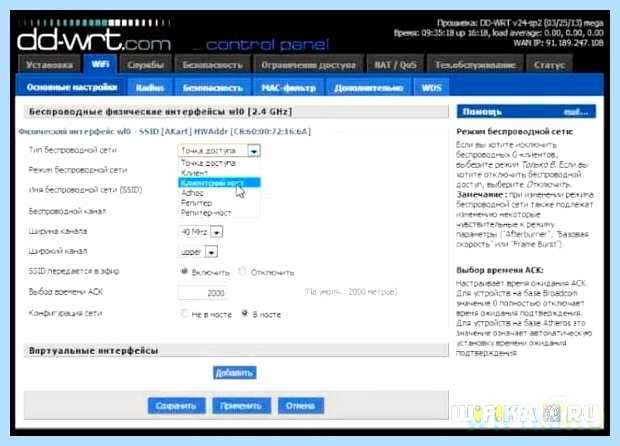Enable SSID broadcast with Включить radio
Viewport: 620px width, 446px height.
pyautogui.click(x=184, y=272)
